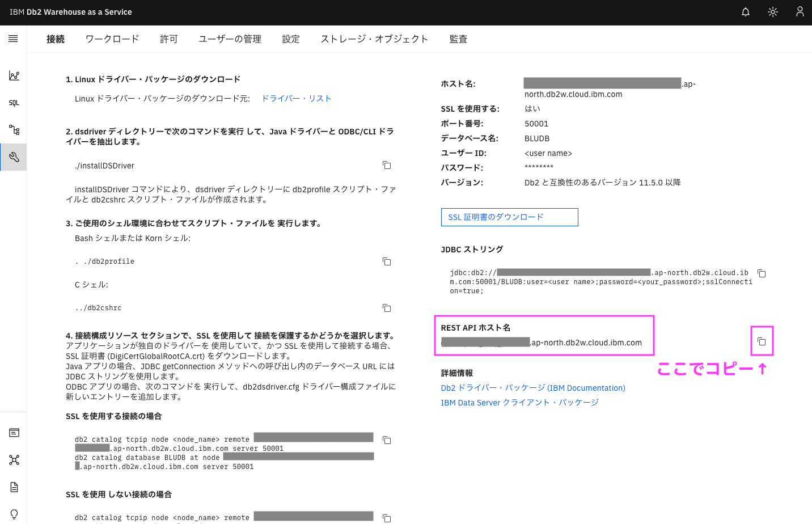Copy the ../db2cshrc command
The image size is (812, 524).
click(387, 308)
